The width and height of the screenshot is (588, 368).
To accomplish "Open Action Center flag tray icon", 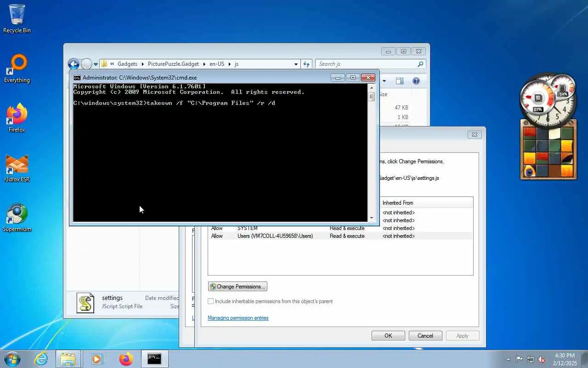I will [x=519, y=359].
